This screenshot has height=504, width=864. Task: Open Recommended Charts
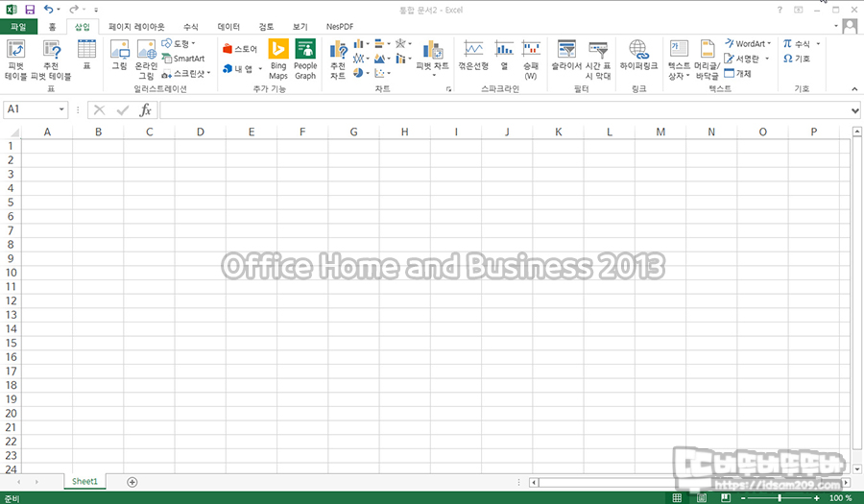click(338, 60)
